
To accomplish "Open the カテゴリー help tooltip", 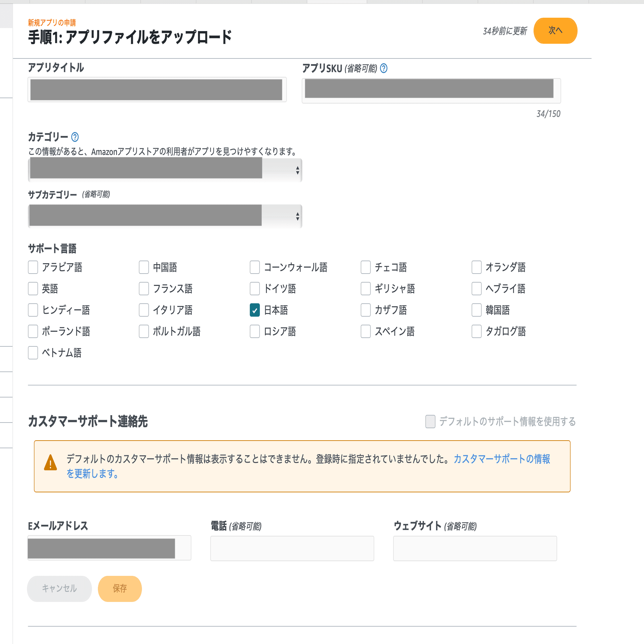I will [x=74, y=137].
